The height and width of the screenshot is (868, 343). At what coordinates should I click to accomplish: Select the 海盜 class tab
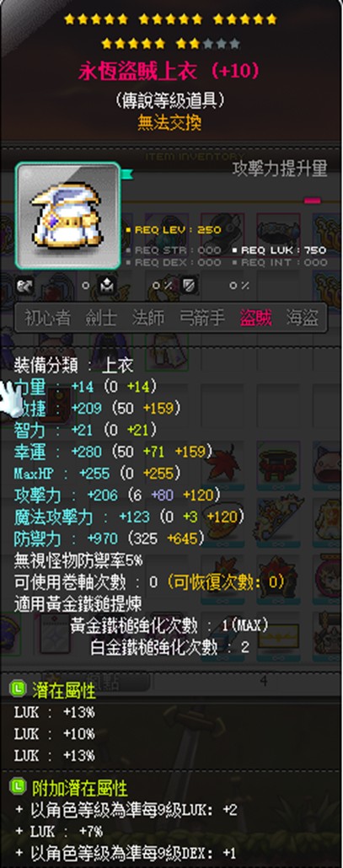point(302,318)
